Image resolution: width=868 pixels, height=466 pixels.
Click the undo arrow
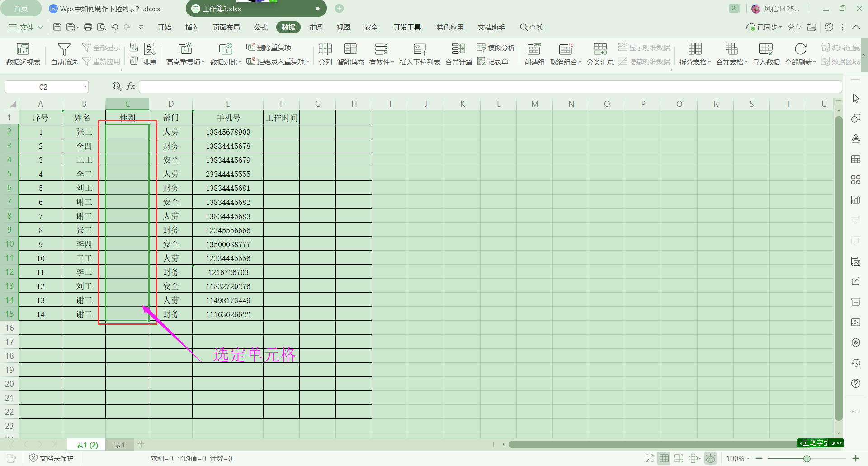tap(114, 27)
